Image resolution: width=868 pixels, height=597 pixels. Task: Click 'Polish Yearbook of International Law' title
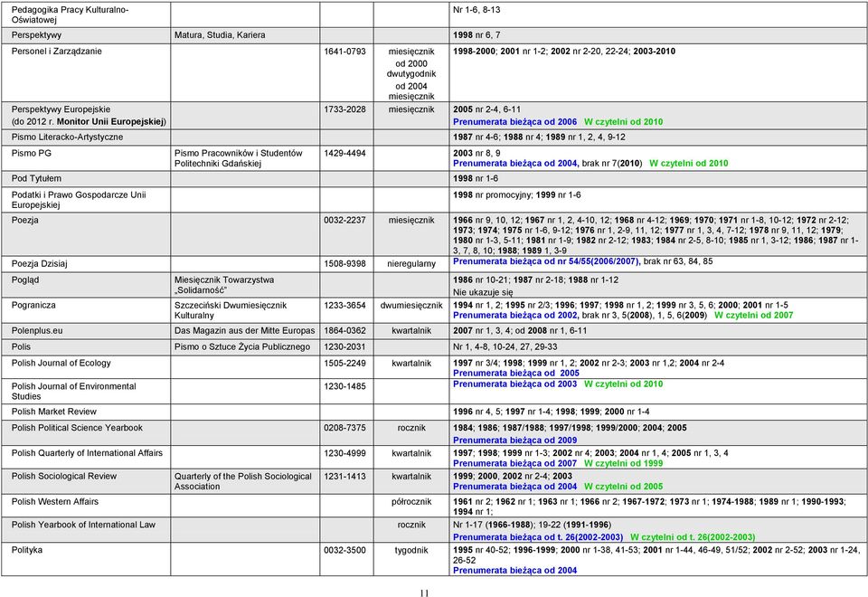pyautogui.click(x=83, y=526)
